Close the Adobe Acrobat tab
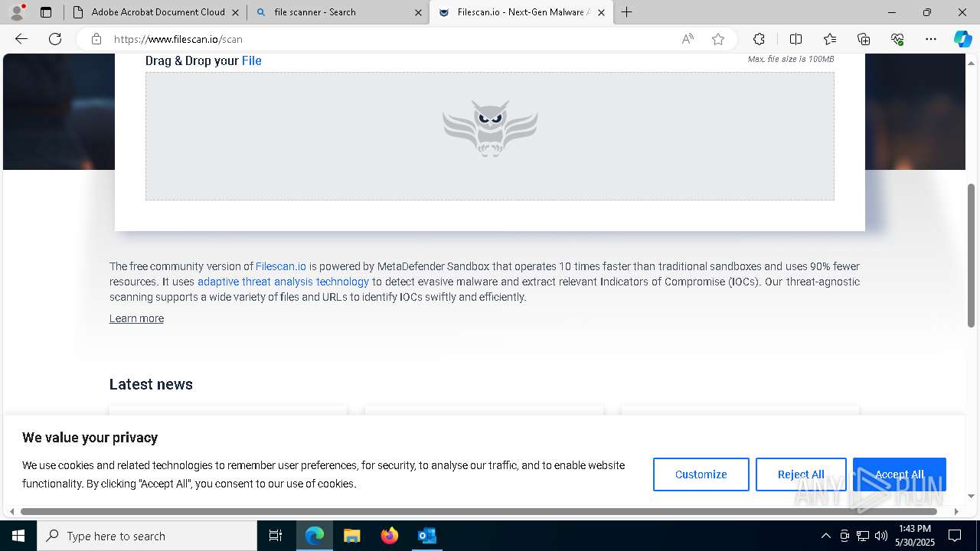 tap(235, 12)
